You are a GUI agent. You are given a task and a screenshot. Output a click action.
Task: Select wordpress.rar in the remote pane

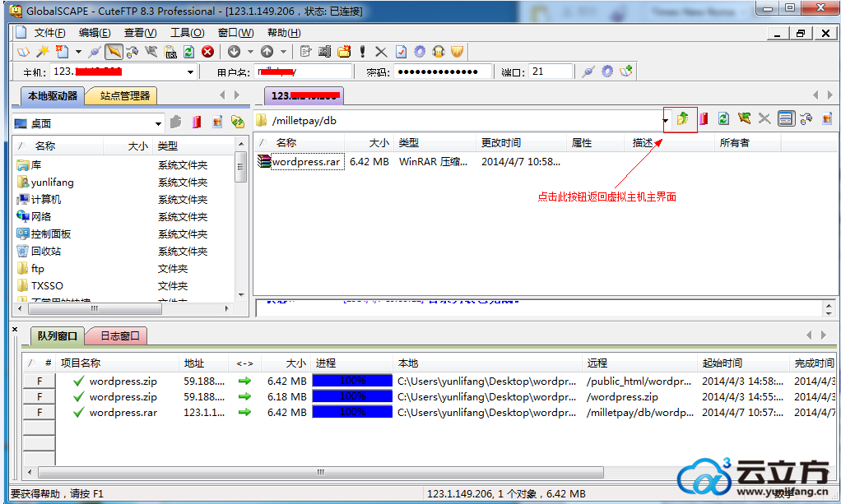pyautogui.click(x=307, y=161)
